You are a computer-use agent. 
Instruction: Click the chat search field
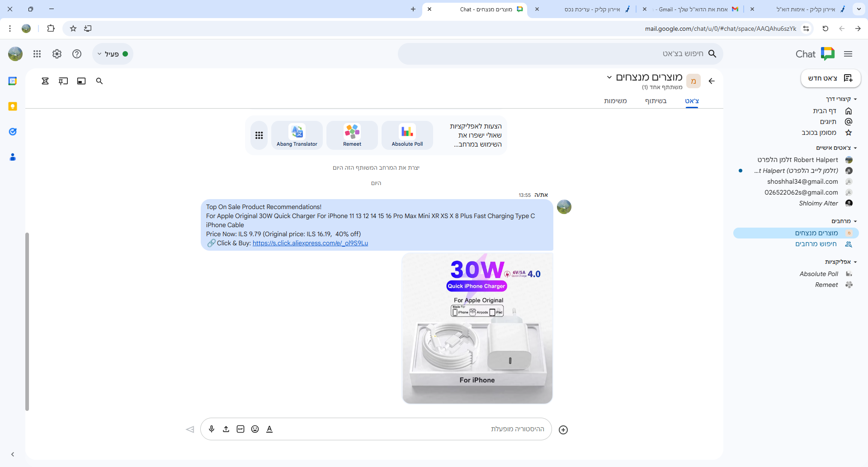560,54
